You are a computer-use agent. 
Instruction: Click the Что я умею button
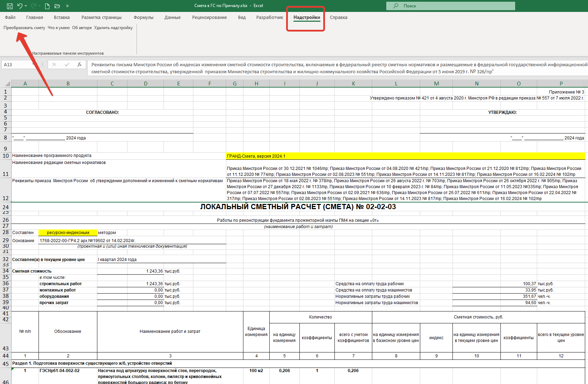click(58, 28)
